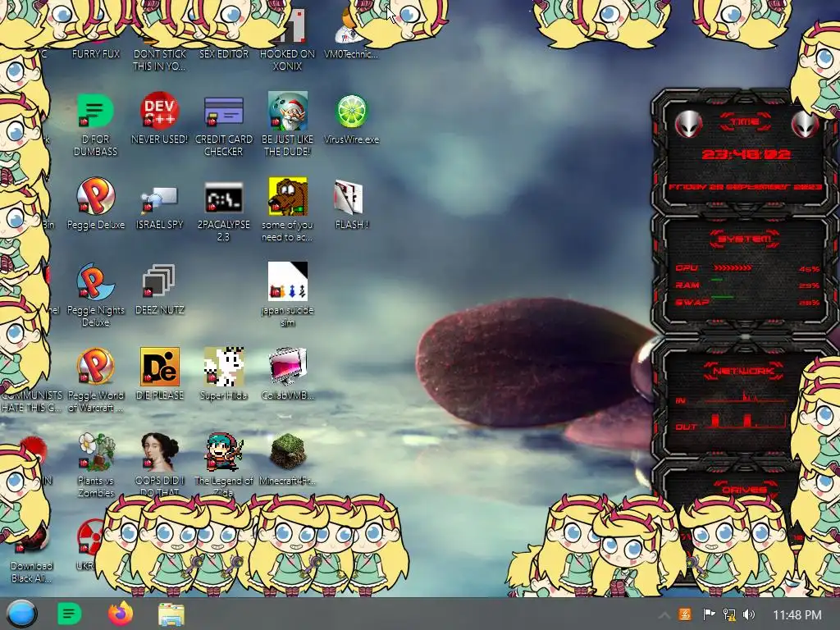
Task: Click the ISRAEL SPY shortcut icon
Action: (159, 199)
